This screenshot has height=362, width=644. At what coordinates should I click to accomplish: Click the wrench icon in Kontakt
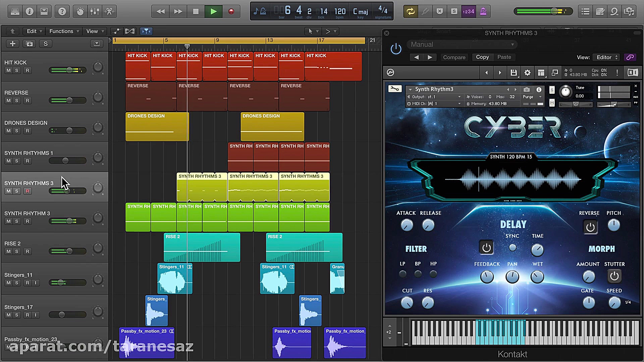coord(394,88)
